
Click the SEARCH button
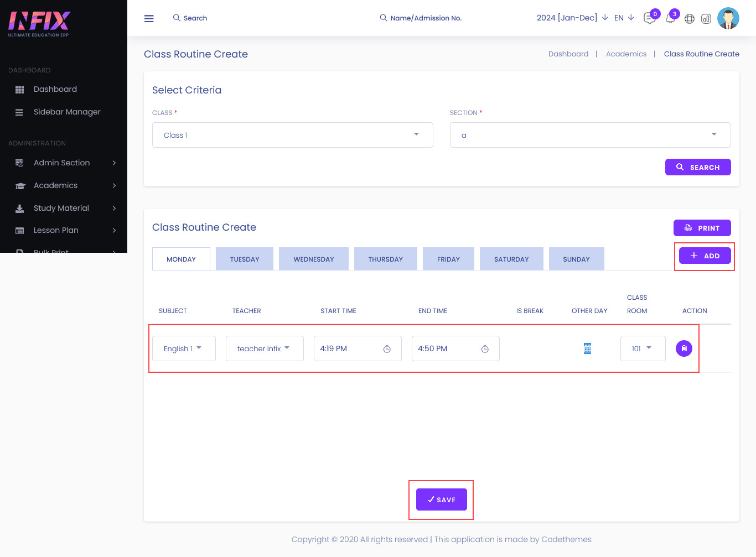(698, 167)
